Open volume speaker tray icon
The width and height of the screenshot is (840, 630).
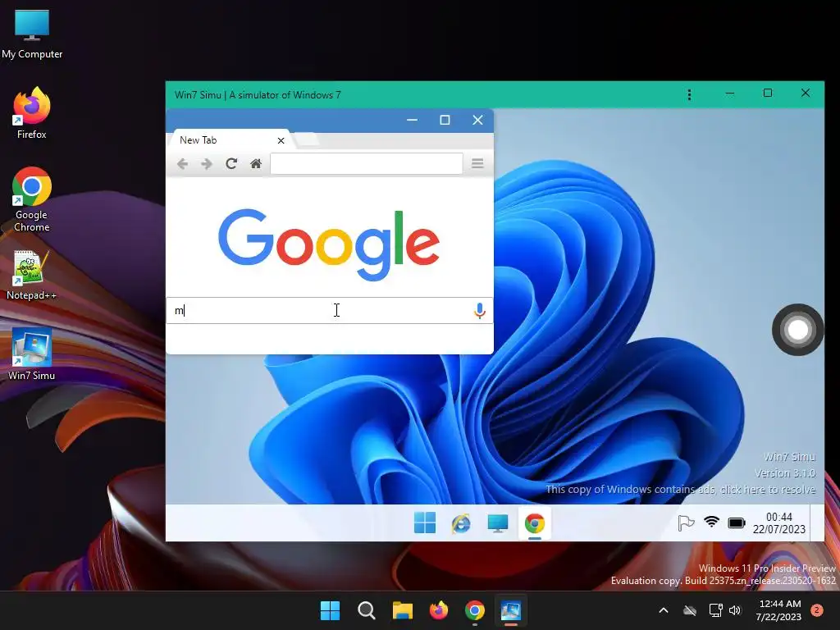pos(735,610)
